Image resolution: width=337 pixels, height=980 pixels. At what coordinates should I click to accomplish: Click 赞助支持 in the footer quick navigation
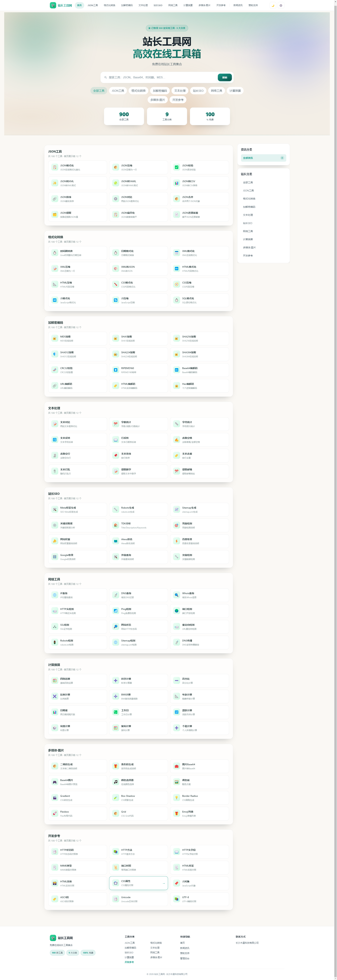point(185,953)
